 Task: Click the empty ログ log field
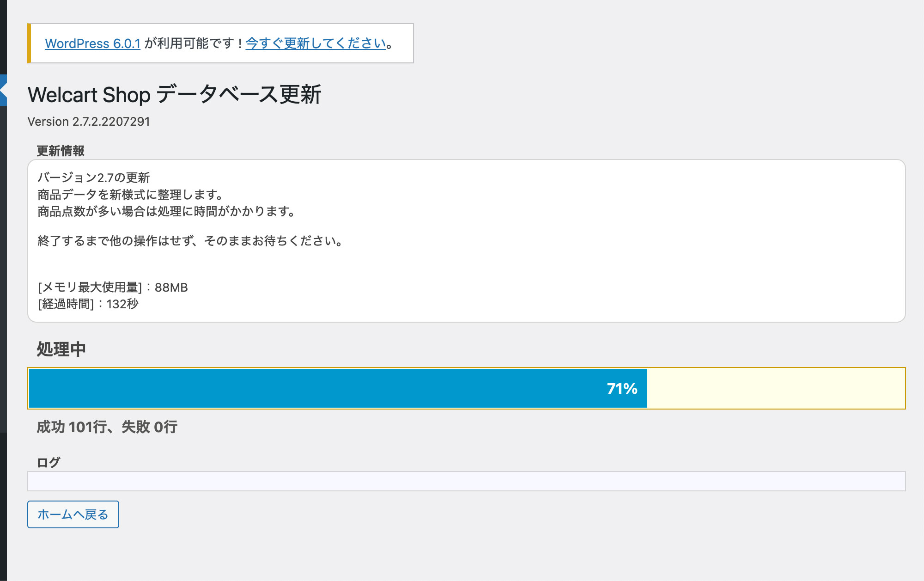coord(466,481)
